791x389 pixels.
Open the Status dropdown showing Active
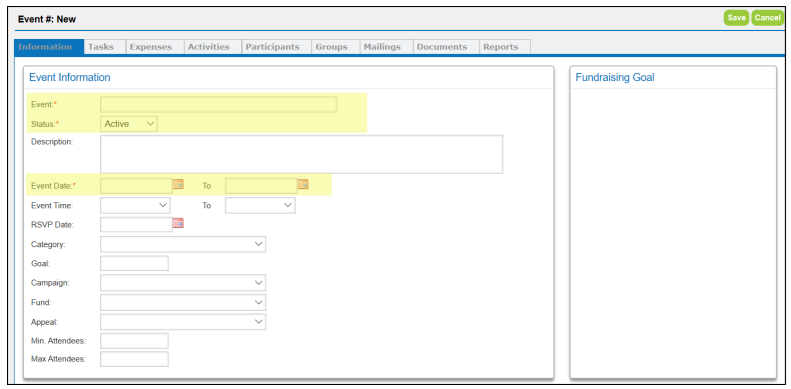(129, 124)
